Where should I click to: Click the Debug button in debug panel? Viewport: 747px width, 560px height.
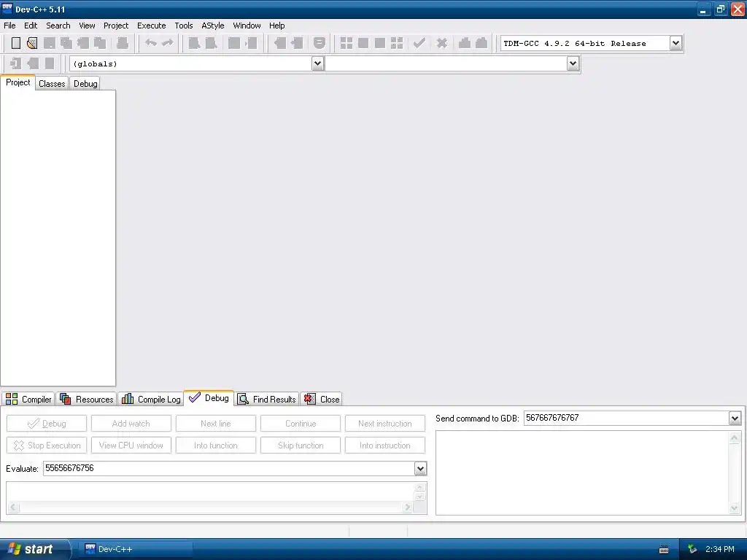(x=47, y=424)
